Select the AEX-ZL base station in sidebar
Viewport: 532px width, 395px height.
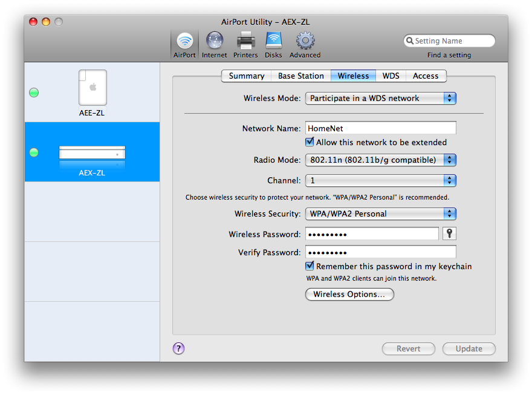[x=92, y=152]
